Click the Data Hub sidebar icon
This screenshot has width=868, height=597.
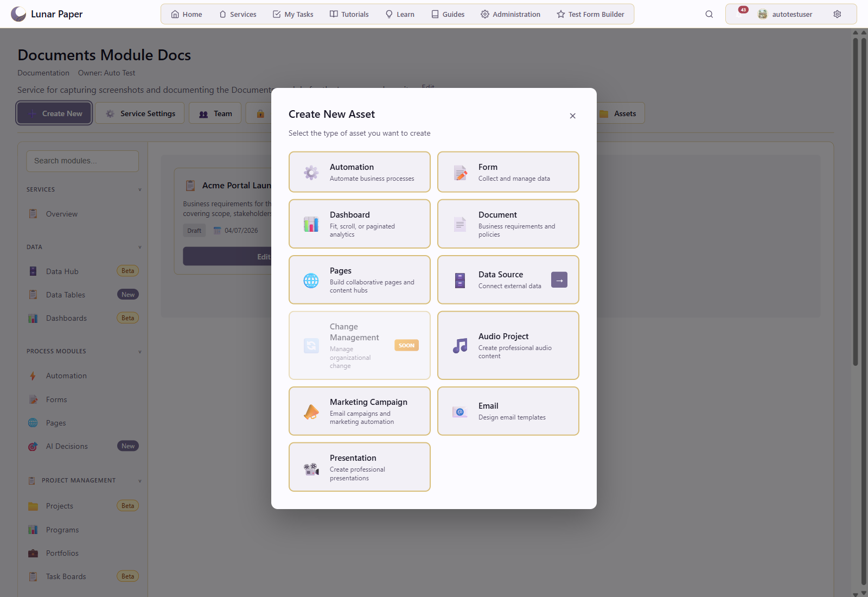[33, 271]
